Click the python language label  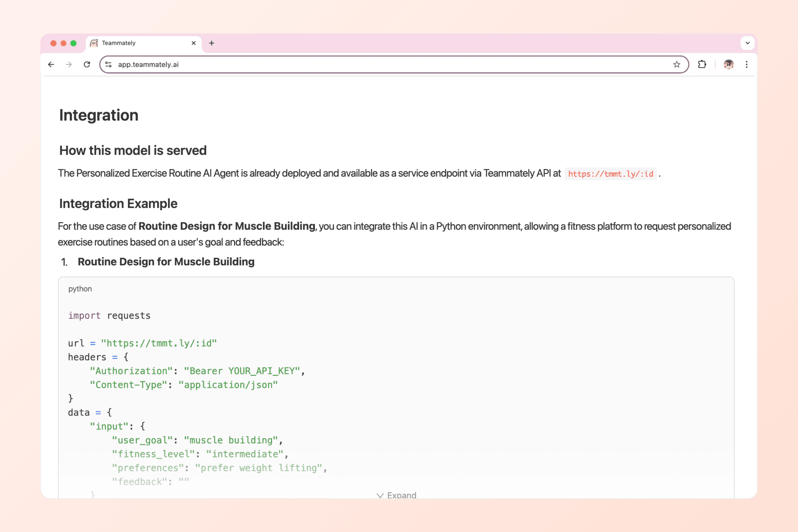tap(80, 289)
